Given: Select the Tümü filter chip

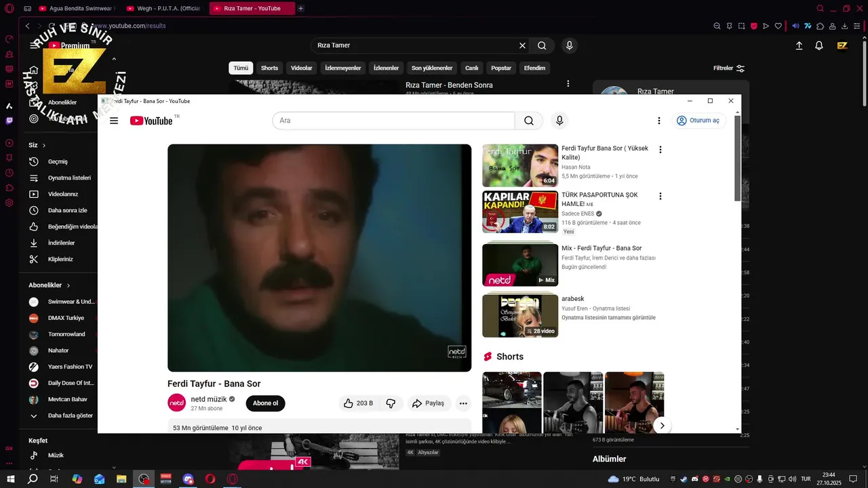Looking at the screenshot, I should tap(241, 68).
